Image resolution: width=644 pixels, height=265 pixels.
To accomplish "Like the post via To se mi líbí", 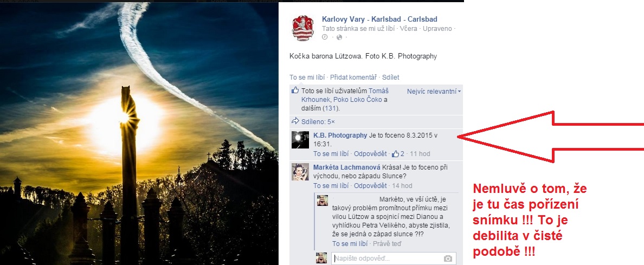I will (307, 77).
